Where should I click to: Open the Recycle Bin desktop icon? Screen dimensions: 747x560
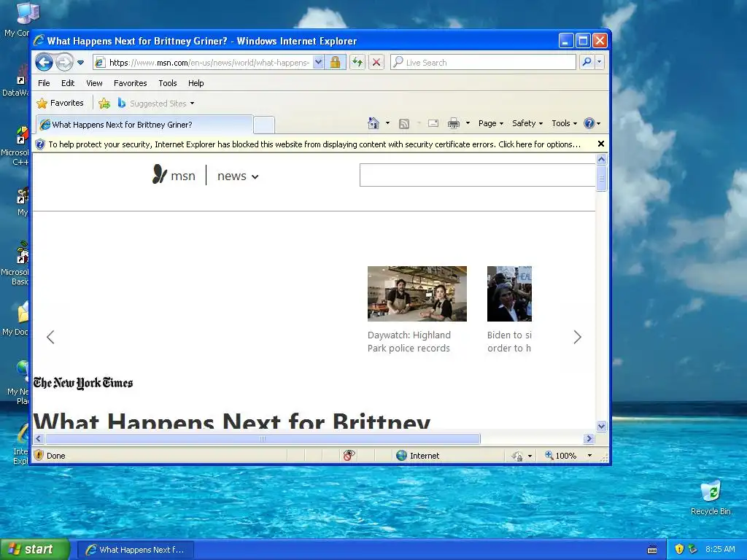click(711, 497)
